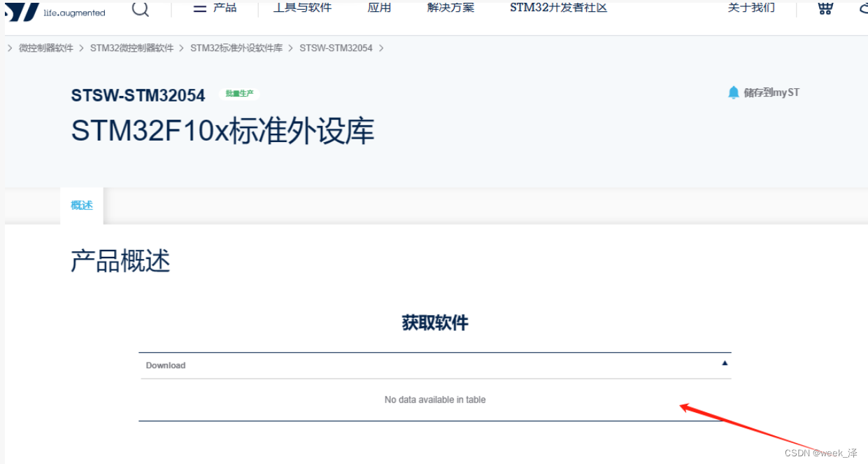
Task: Open the 工具与软件 menu
Action: [x=302, y=8]
